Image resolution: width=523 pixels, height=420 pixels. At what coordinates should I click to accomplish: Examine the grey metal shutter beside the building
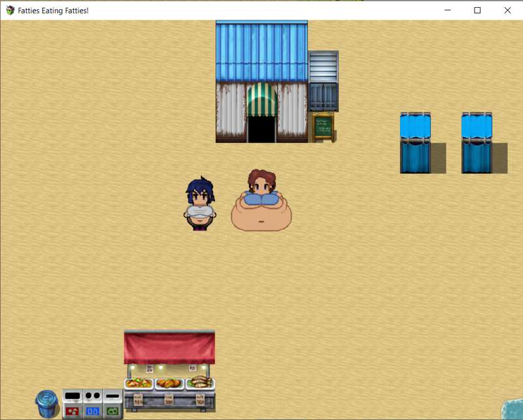point(323,67)
